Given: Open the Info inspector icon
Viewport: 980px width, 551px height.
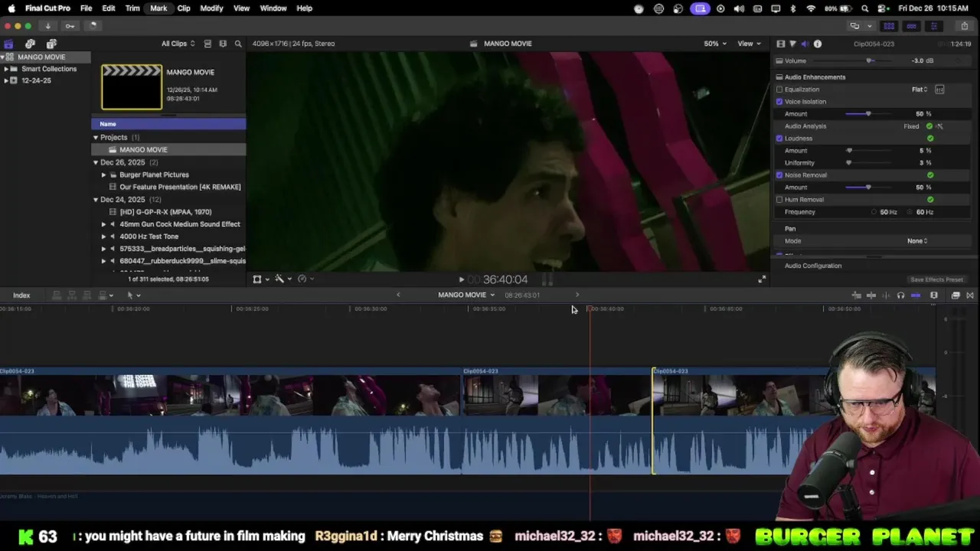Looking at the screenshot, I should pyautogui.click(x=818, y=44).
